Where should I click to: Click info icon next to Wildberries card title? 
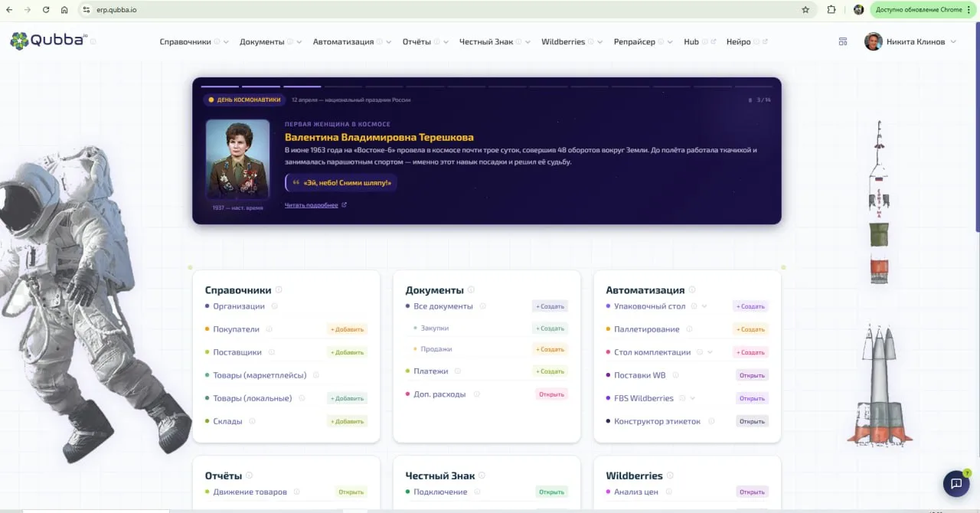point(671,475)
